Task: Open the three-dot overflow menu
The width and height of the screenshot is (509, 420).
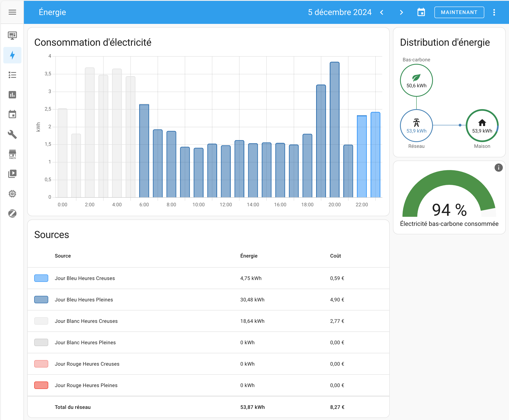Action: [x=494, y=12]
